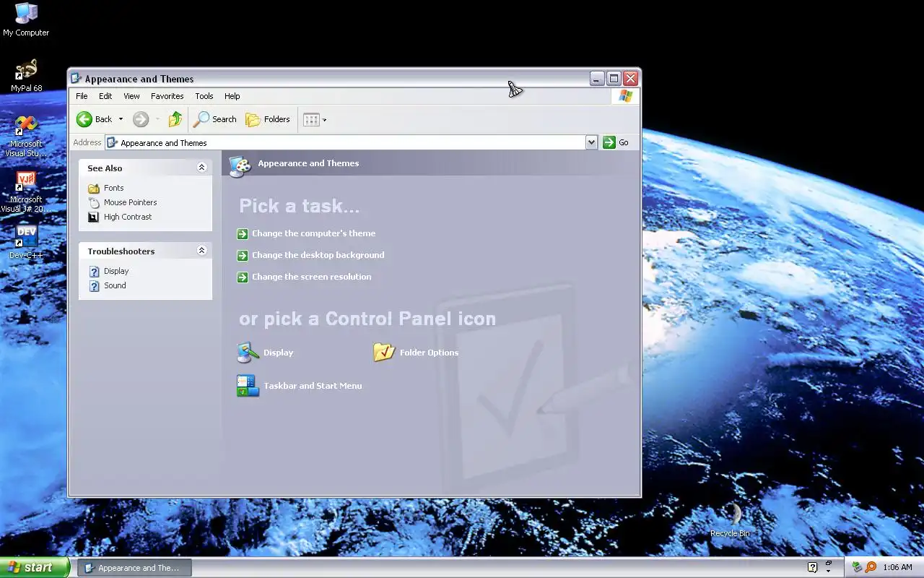Click the taskbar help question mark icon
The width and height of the screenshot is (924, 578).
pyautogui.click(x=812, y=567)
